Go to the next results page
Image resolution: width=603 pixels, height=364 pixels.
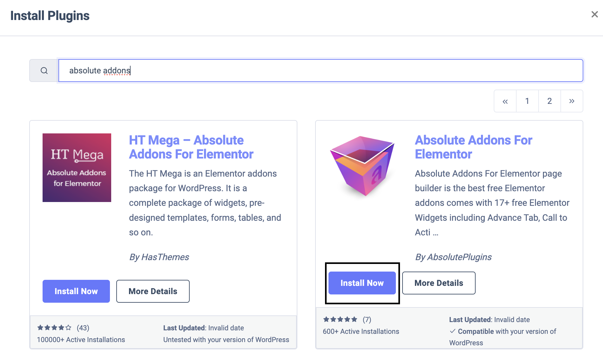(x=572, y=101)
